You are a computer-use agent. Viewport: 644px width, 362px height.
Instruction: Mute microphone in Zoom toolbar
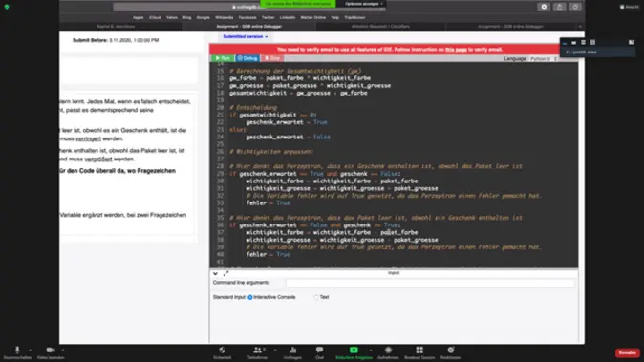[17, 351]
